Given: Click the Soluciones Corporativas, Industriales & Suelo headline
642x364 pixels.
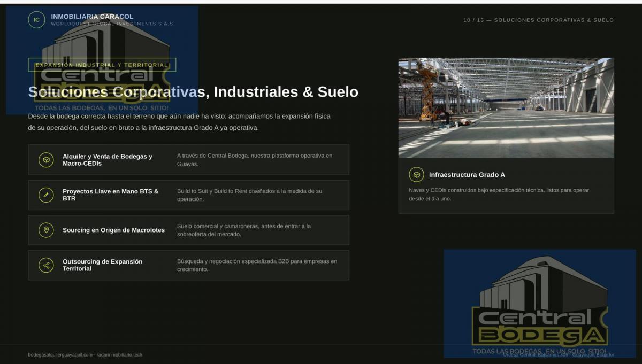Looking at the screenshot, I should pos(193,92).
